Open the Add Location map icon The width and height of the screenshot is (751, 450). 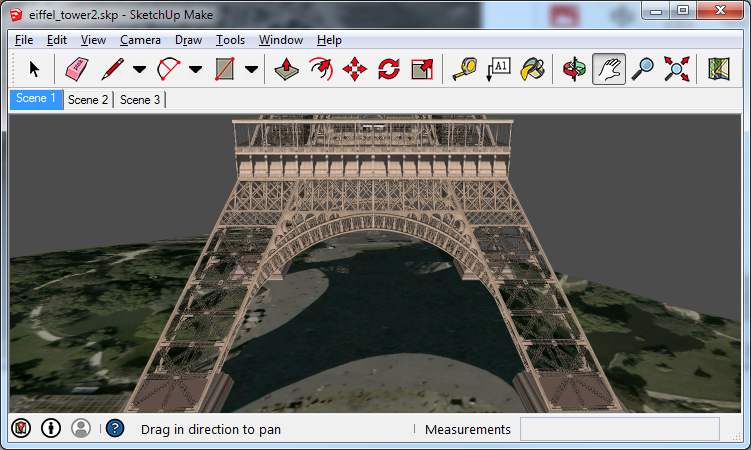click(718, 69)
